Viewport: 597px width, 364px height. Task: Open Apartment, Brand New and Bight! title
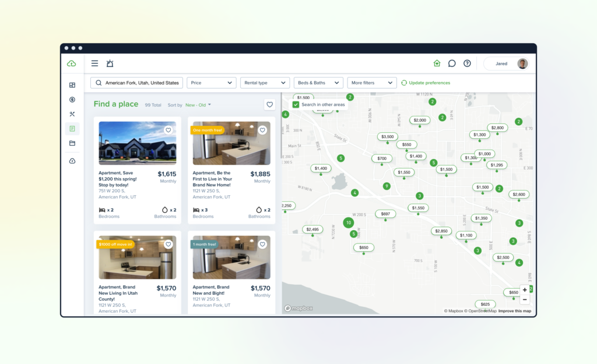coord(211,290)
